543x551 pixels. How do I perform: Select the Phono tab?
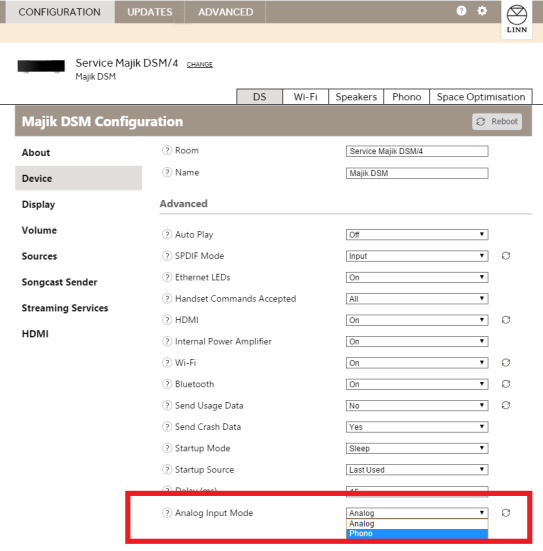coord(407,97)
